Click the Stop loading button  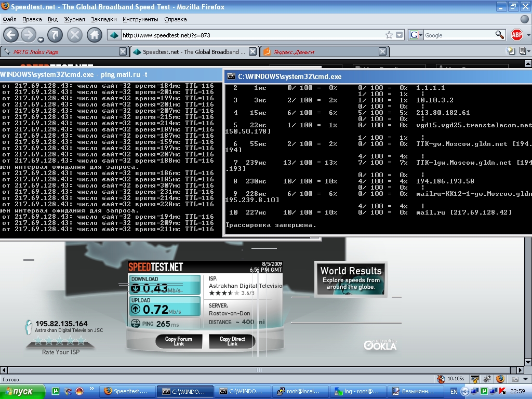[75, 35]
